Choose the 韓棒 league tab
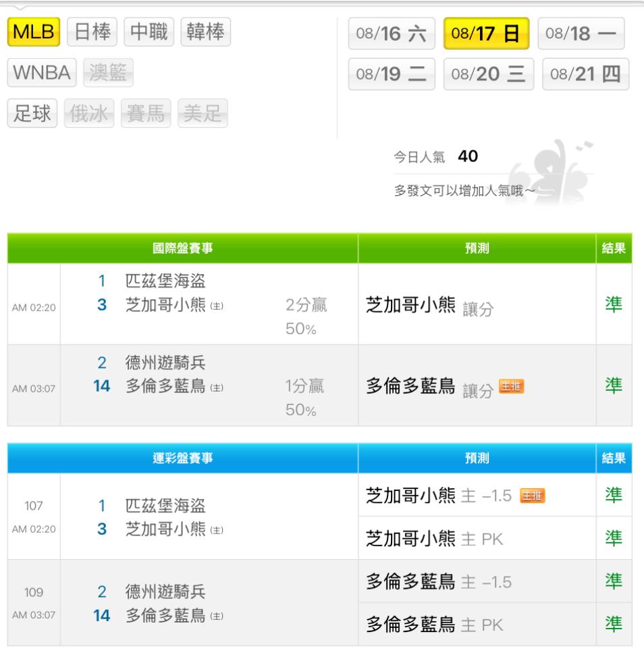The width and height of the screenshot is (644, 659). point(205,32)
